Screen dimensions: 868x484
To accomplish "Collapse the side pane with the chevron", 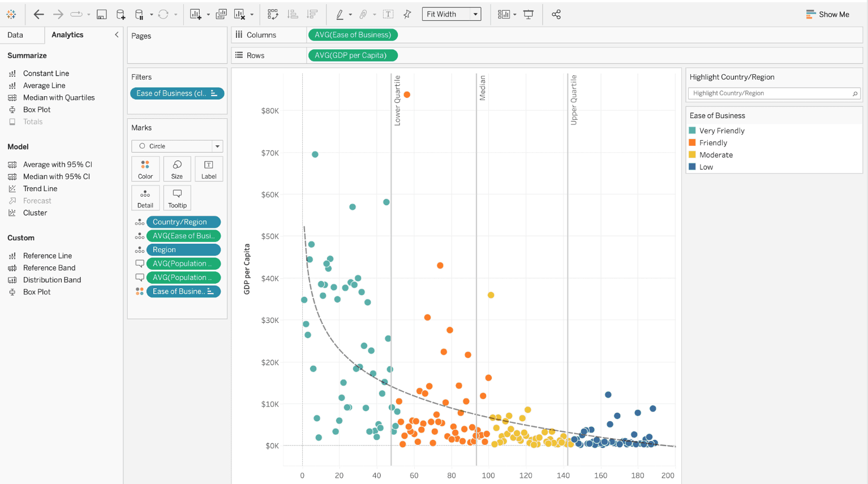I will (117, 34).
